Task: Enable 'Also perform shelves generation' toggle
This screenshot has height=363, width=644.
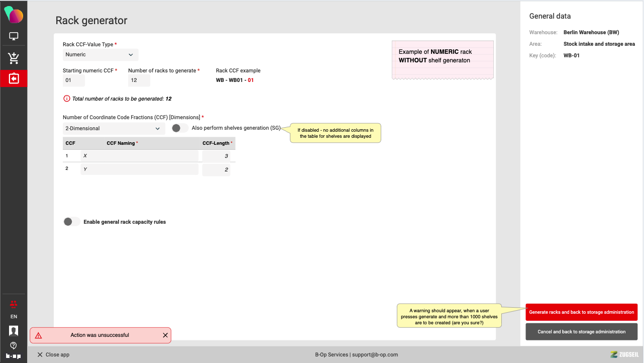Action: pyautogui.click(x=179, y=128)
